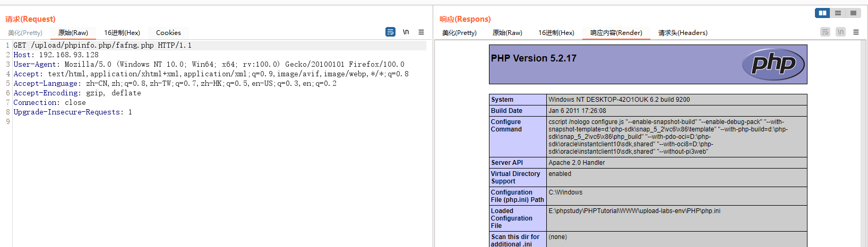The height and width of the screenshot is (247, 868).
Task: Click the Configuration File (php.ini) Path label
Action: 518,196
